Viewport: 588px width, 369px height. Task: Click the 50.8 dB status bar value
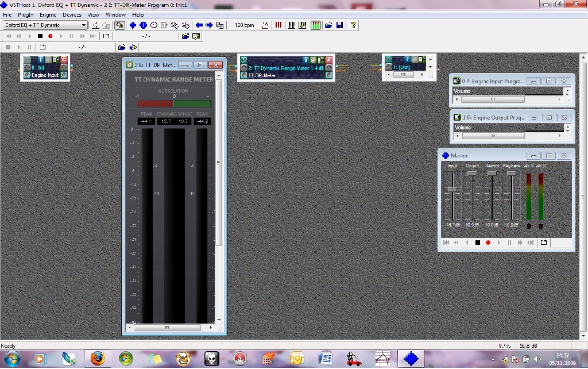(x=528, y=345)
